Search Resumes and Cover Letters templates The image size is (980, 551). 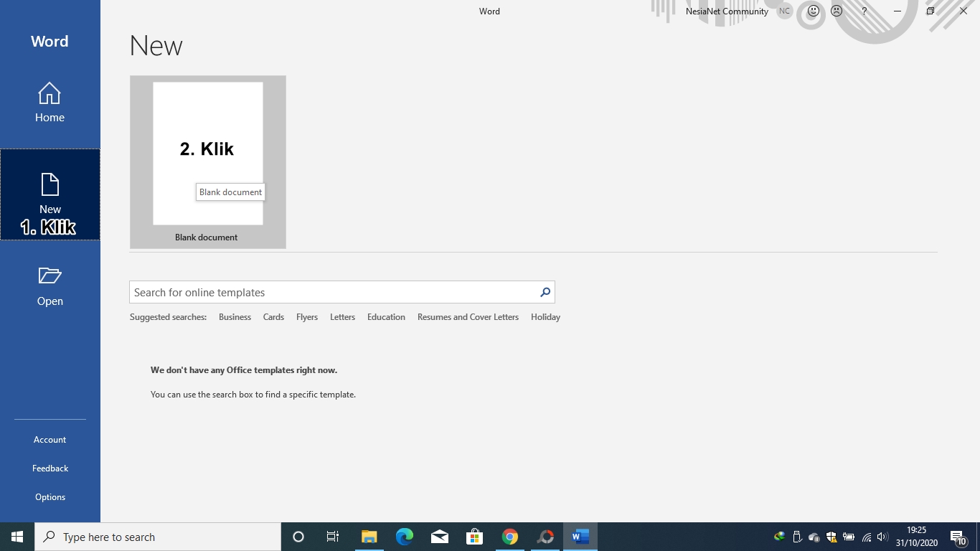(x=468, y=317)
